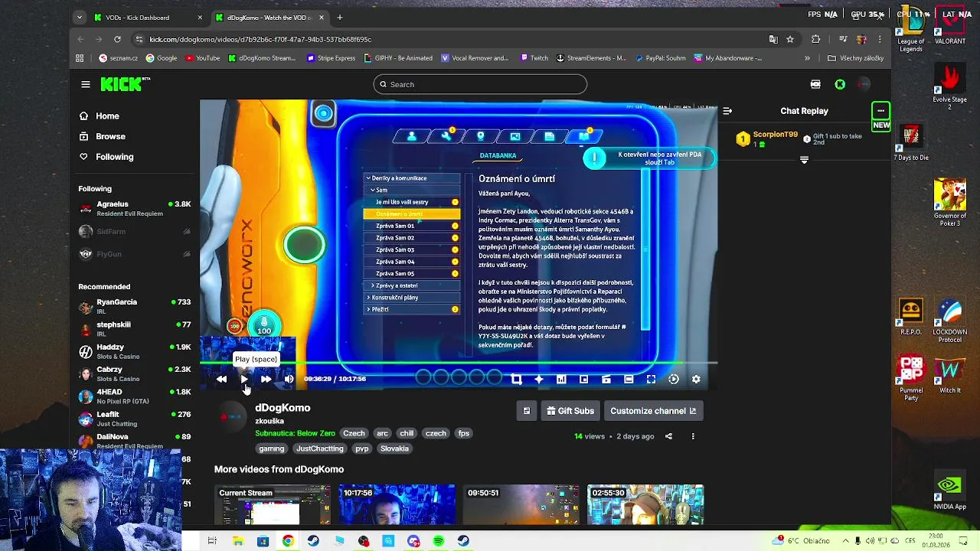Enter fullscreen mode for the video
The height and width of the screenshot is (551, 980).
(x=651, y=379)
